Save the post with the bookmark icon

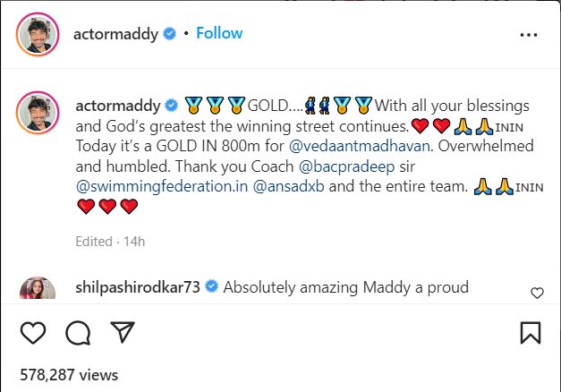[x=531, y=333]
